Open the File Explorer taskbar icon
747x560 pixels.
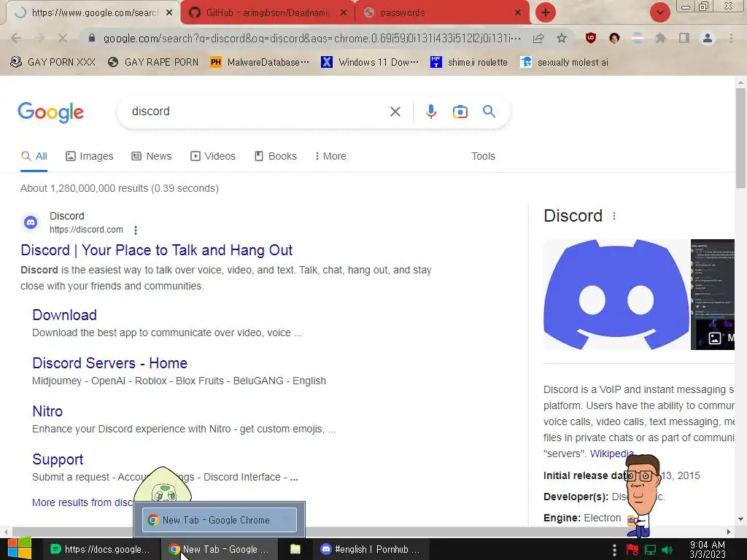295,550
